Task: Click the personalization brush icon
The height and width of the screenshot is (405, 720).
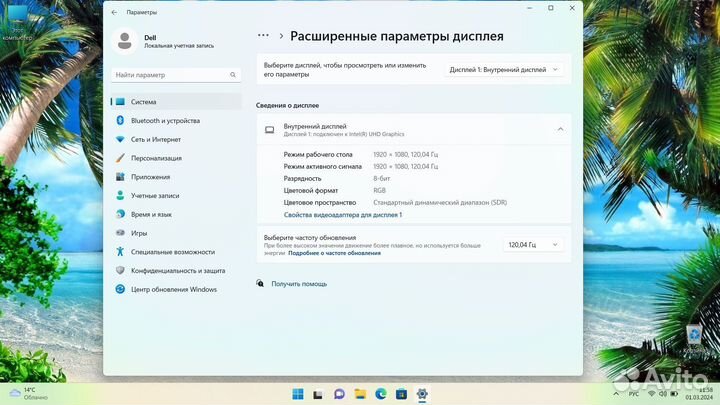Action: coord(120,158)
